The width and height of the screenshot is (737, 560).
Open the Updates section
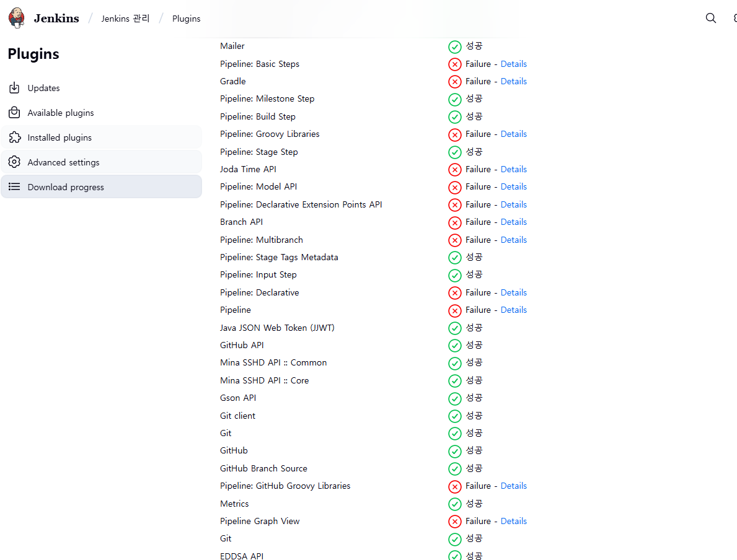point(101,88)
